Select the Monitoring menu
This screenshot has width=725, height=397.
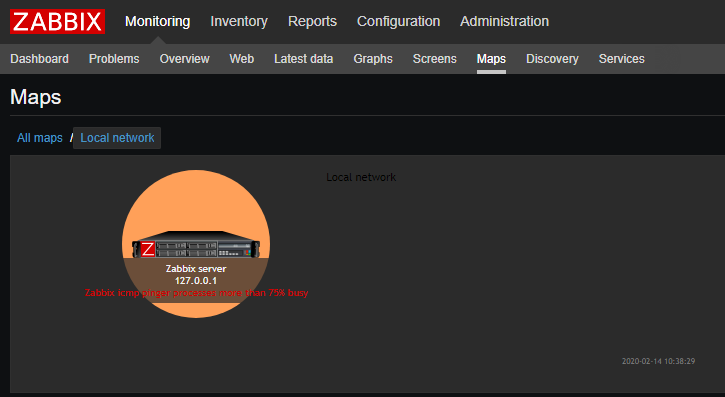157,21
